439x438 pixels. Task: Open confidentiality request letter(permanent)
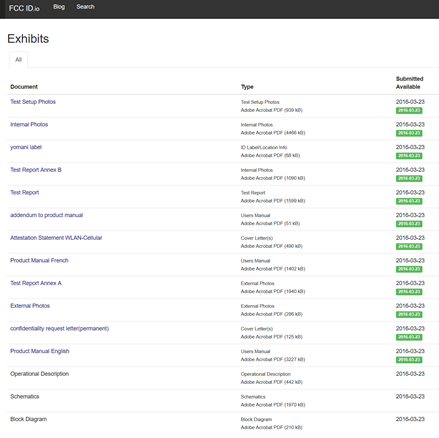coord(60,328)
